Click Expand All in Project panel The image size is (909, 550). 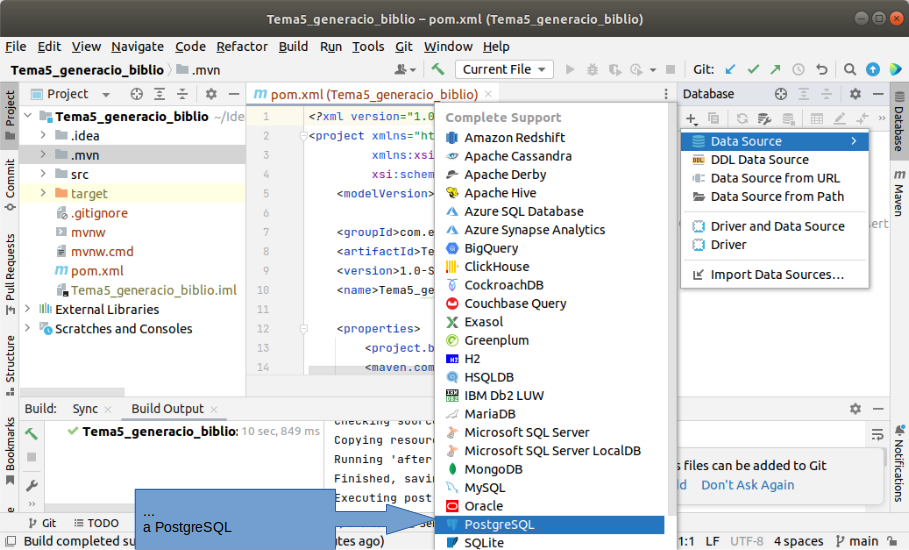(159, 94)
